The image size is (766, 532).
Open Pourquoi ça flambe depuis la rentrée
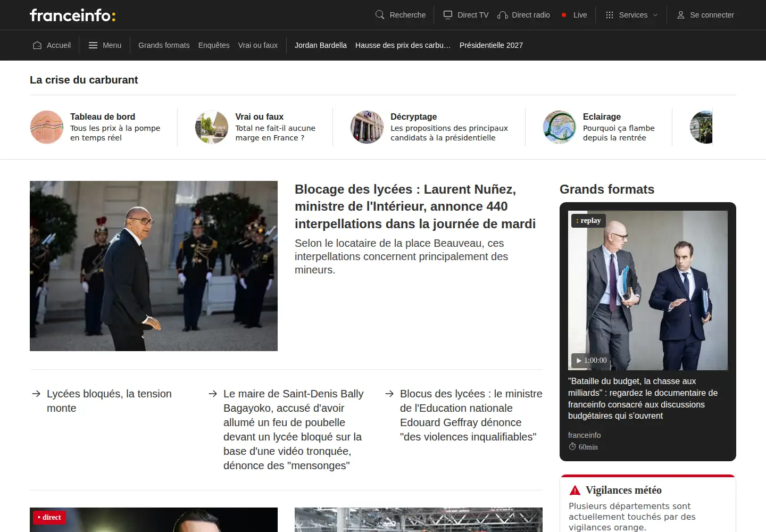pos(619,133)
